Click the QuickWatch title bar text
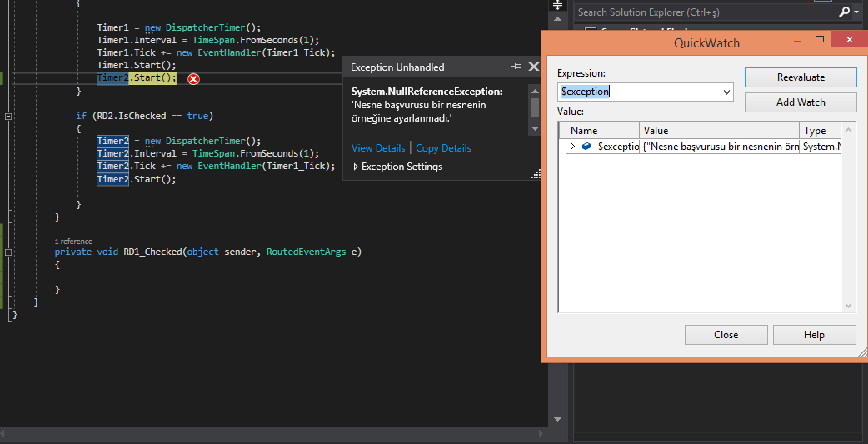 coord(706,43)
